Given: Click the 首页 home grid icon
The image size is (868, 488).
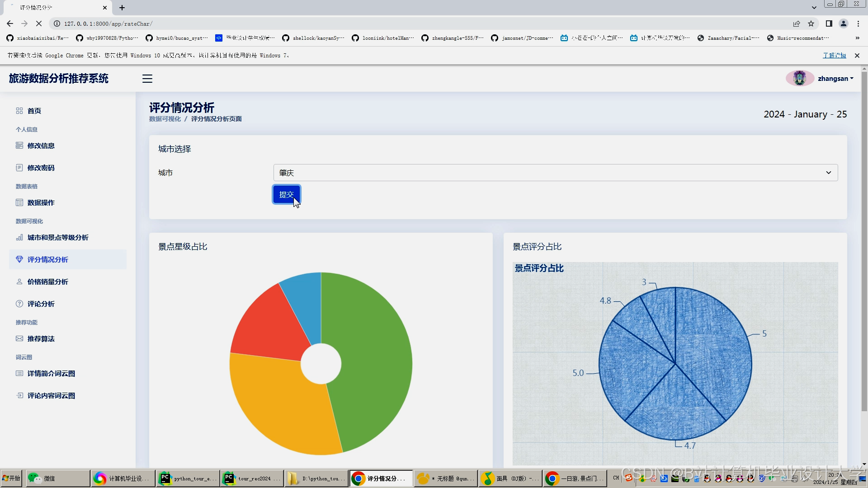Looking at the screenshot, I should coord(19,111).
